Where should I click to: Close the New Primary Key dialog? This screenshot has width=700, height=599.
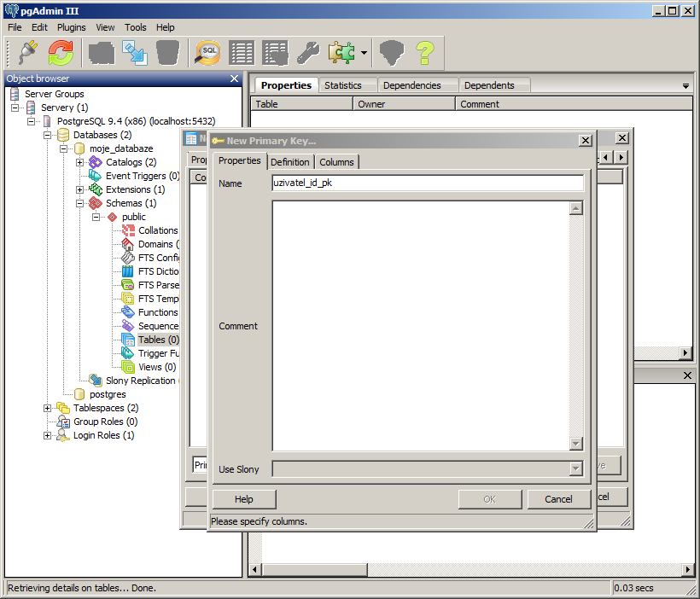tap(586, 141)
